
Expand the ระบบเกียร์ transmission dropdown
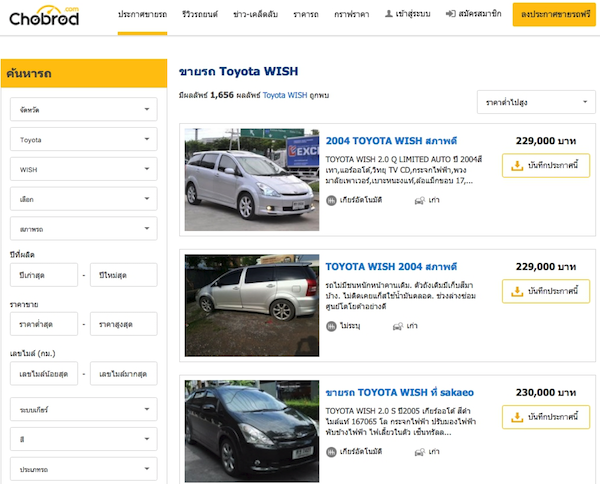pyautogui.click(x=84, y=409)
